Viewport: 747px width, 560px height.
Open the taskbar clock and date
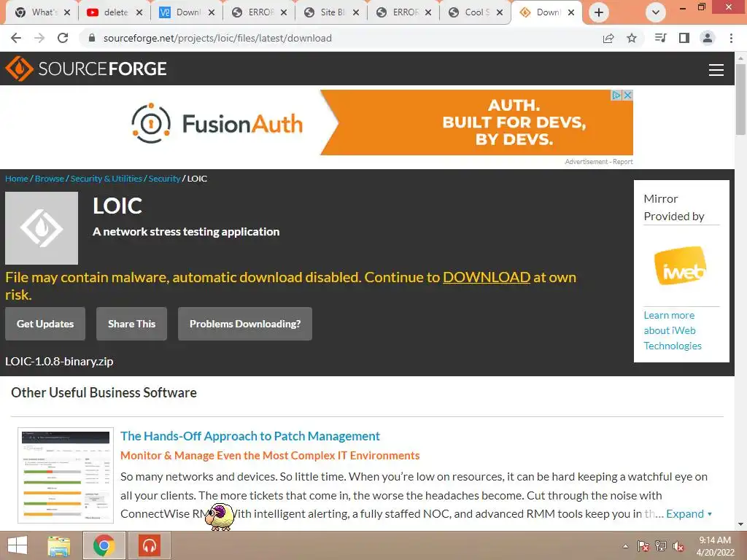pos(715,546)
